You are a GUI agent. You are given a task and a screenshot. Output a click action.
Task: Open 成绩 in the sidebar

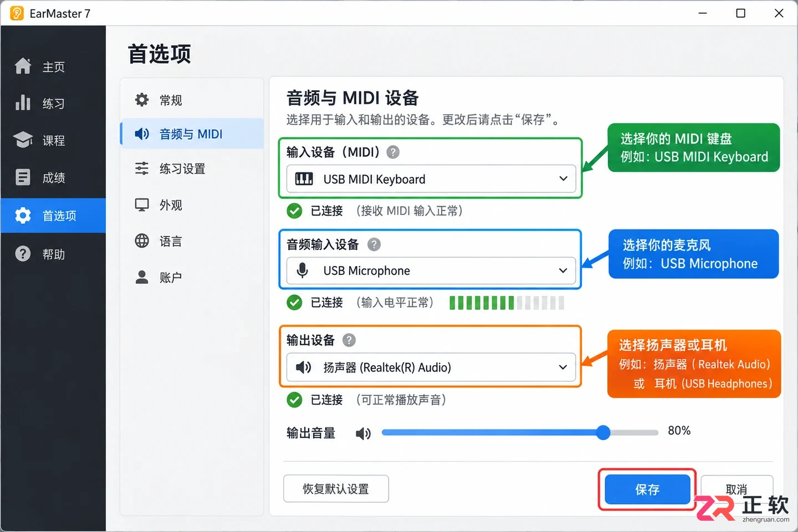53,177
